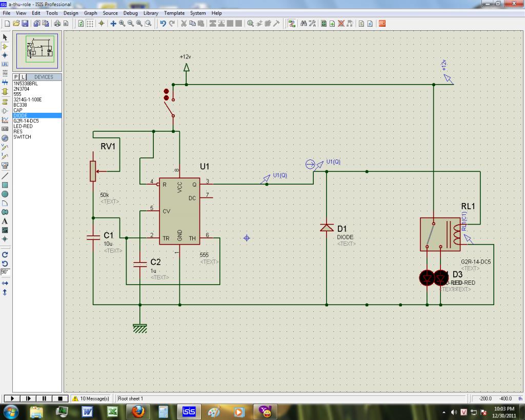Open the Library menu
Viewport: 525px width, 420px height.
151,13
